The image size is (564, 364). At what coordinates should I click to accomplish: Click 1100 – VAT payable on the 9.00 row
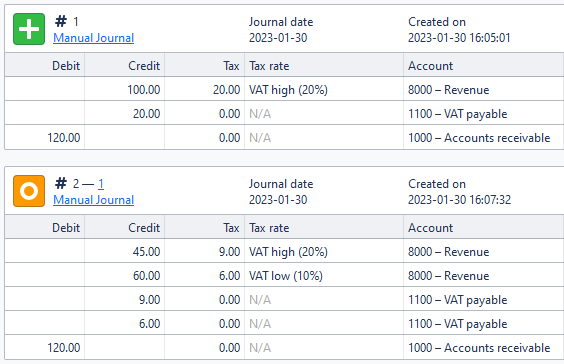(458, 300)
